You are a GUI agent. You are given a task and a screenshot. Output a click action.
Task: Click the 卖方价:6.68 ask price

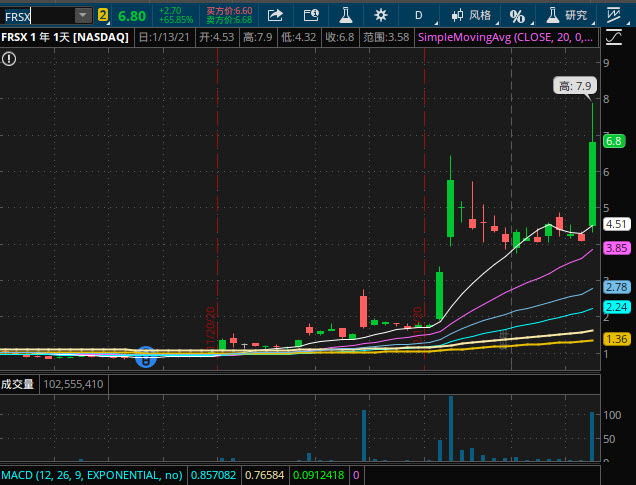coord(229,20)
